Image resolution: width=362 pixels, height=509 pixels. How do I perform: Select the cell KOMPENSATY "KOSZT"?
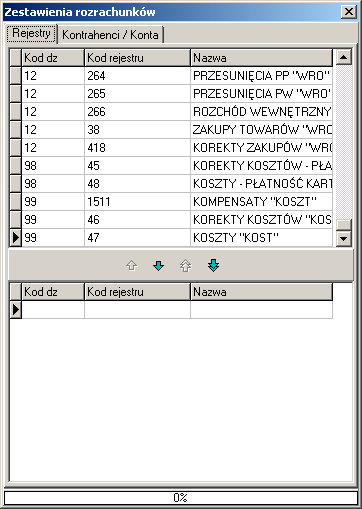pos(262,202)
